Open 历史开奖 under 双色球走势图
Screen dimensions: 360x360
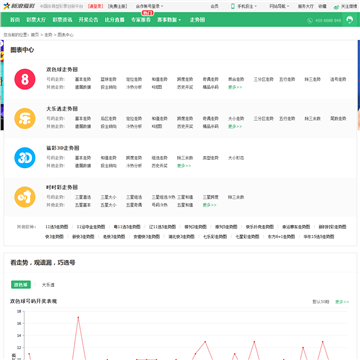185,87
